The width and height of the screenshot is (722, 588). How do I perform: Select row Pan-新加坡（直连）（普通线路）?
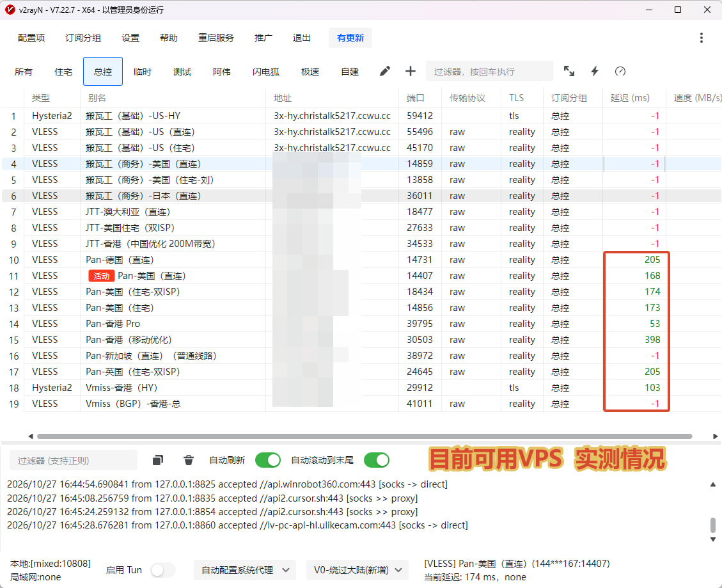point(361,356)
